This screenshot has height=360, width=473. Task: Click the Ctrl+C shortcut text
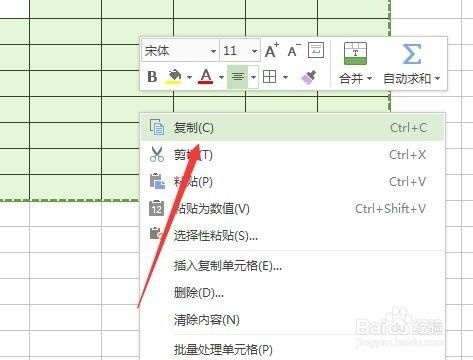click(x=409, y=128)
